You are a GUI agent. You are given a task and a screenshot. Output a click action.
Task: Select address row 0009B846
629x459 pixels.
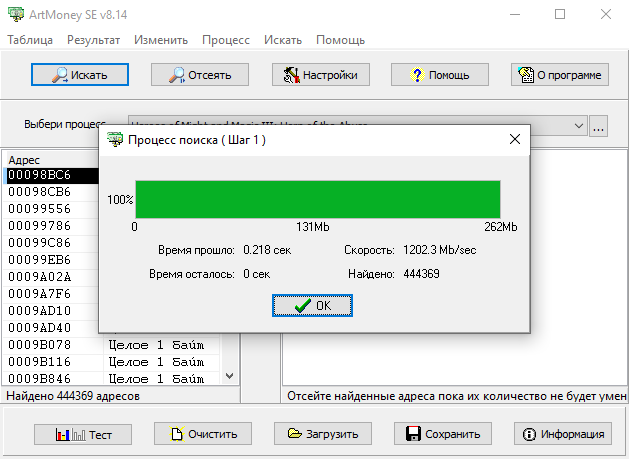click(112, 379)
